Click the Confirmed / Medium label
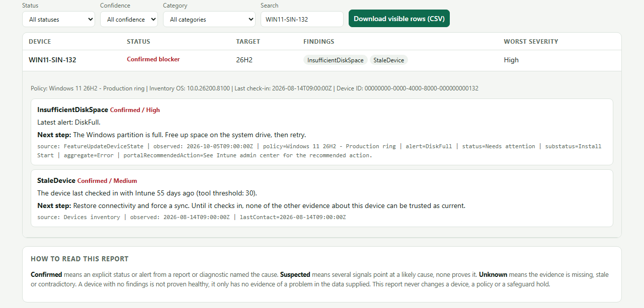Screen dimensions: 644x308 pyautogui.click(x=107, y=181)
